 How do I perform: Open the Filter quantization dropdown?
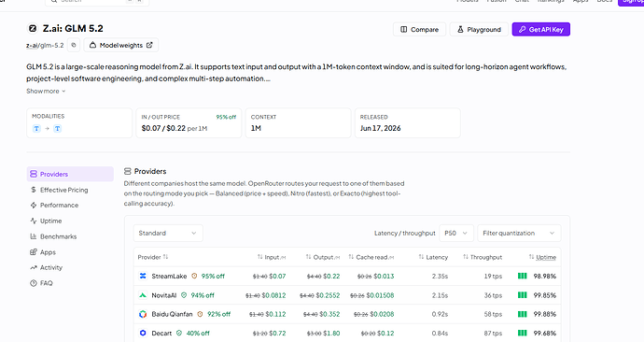pyautogui.click(x=519, y=233)
